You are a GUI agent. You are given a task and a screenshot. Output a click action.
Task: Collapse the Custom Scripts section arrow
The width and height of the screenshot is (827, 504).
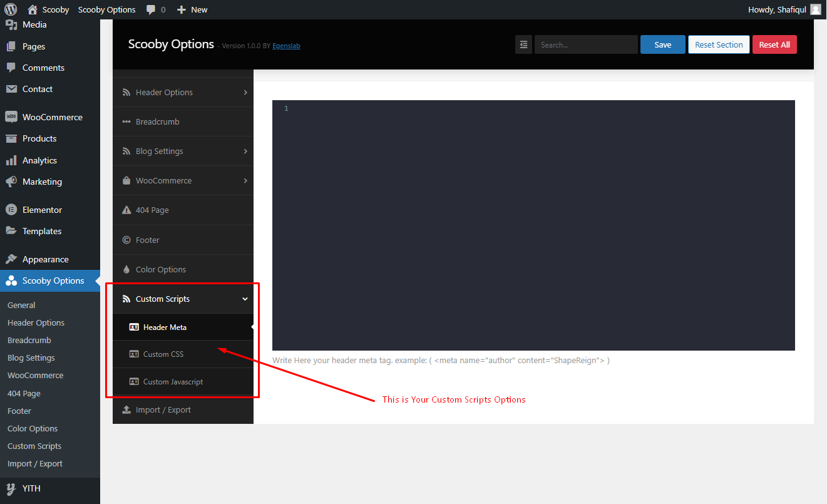(245, 299)
